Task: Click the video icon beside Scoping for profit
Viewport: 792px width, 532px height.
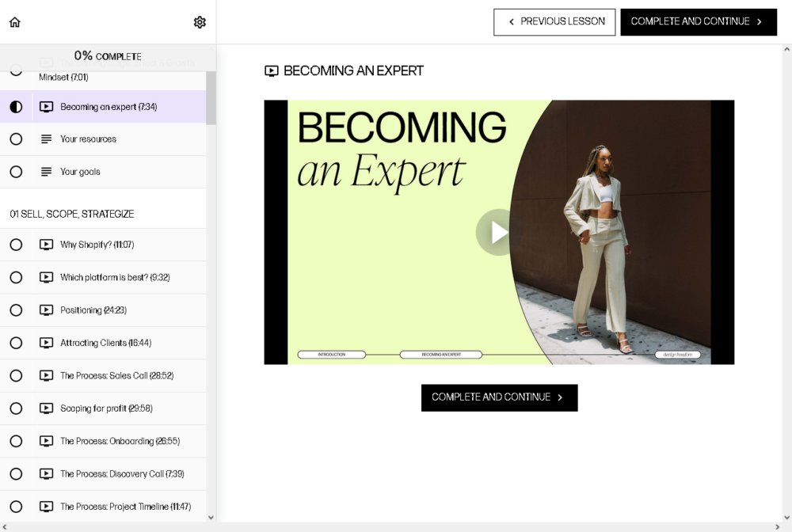Action: pos(47,408)
